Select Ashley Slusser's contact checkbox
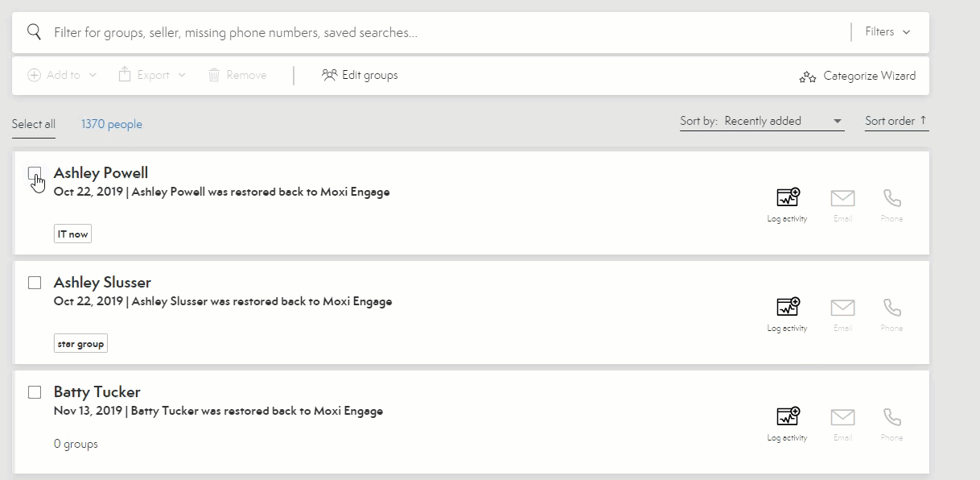980x480 pixels. pyautogui.click(x=35, y=283)
